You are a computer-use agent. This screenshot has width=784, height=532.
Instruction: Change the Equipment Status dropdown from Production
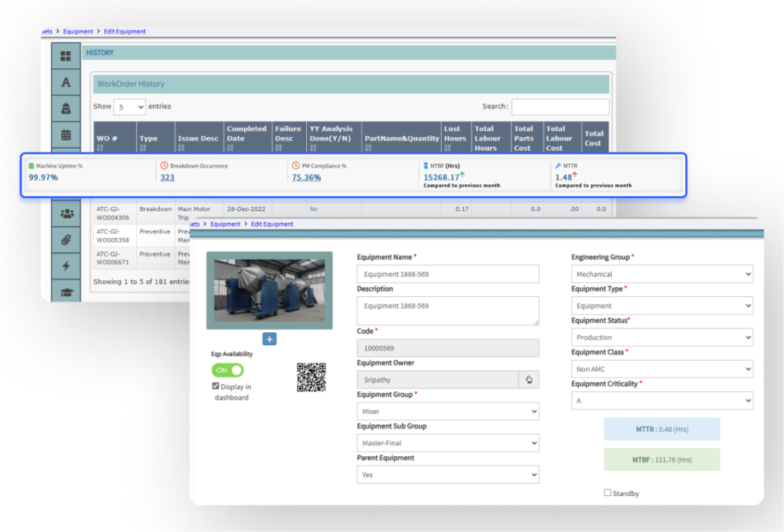coord(661,337)
